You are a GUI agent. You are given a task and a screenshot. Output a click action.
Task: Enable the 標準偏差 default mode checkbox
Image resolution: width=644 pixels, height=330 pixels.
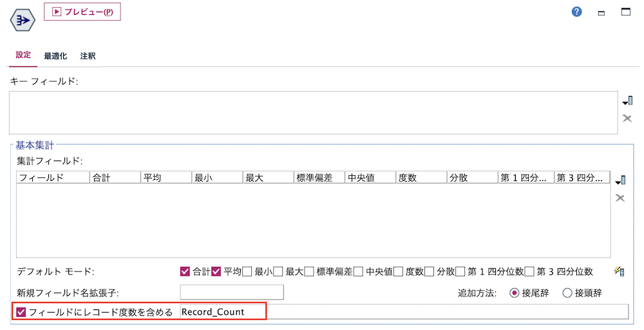(x=309, y=271)
